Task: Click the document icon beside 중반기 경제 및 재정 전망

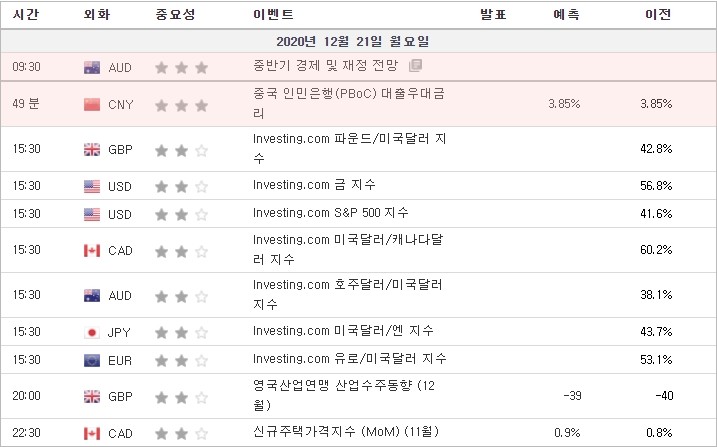Action: 415,65
